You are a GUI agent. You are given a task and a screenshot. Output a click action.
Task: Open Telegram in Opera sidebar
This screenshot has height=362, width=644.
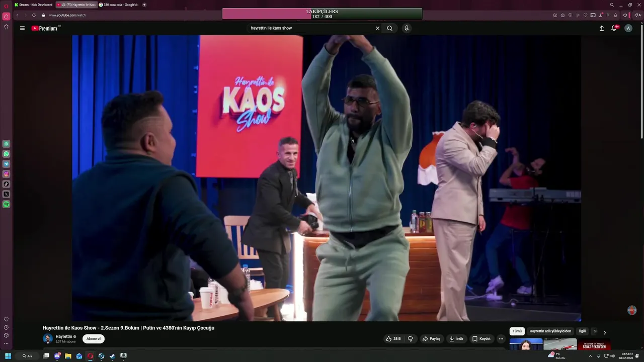6,164
